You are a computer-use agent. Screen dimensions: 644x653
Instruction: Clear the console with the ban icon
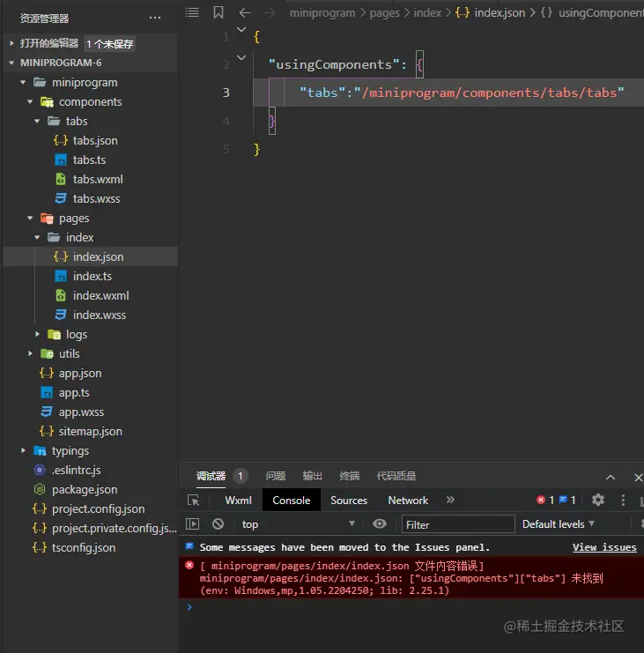[218, 524]
